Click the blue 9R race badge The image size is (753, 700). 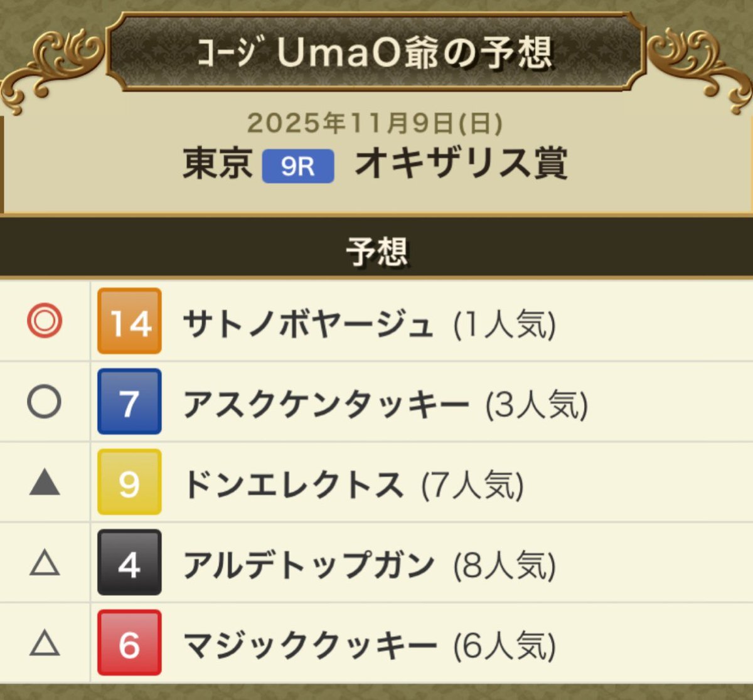pos(297,166)
